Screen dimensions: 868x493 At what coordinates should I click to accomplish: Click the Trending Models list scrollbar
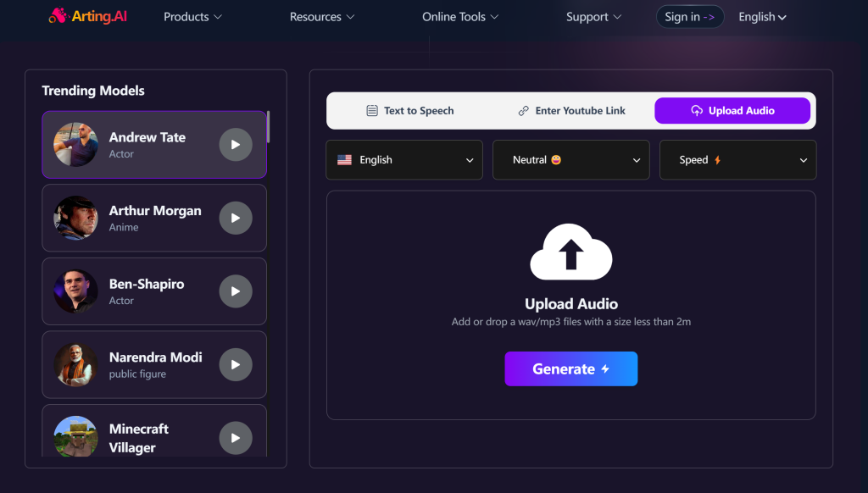pyautogui.click(x=268, y=127)
